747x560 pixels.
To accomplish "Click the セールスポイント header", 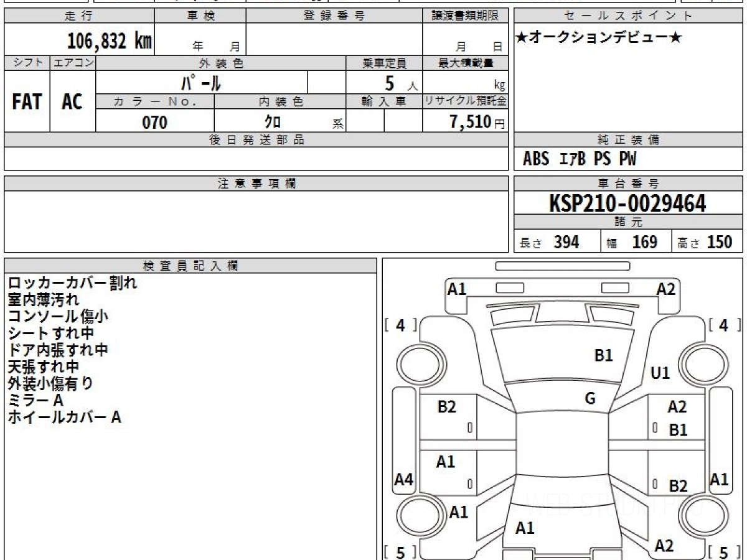I will 629,16.
